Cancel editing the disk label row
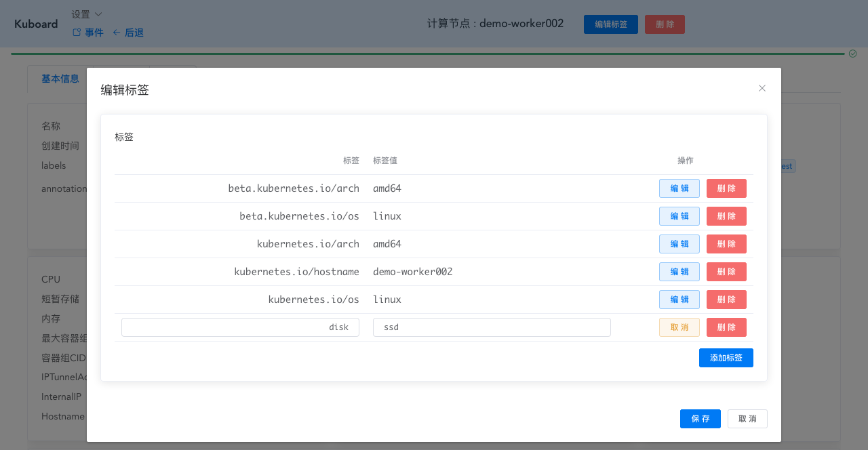The image size is (868, 450). coord(679,327)
